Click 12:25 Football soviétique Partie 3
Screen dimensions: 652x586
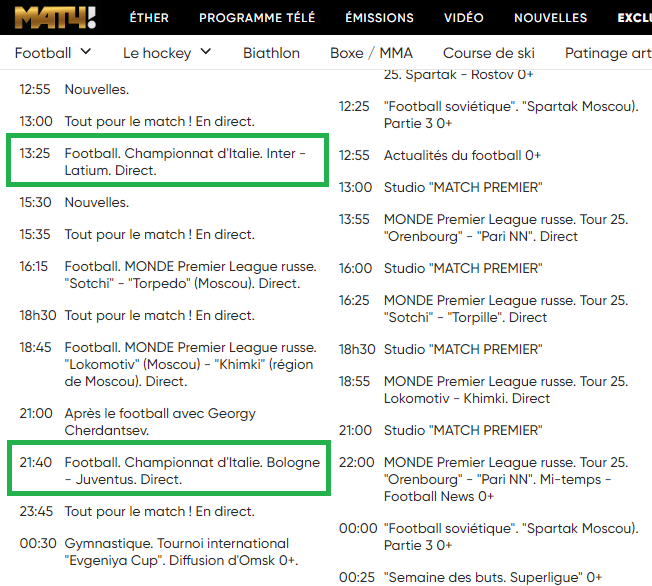pyautogui.click(x=489, y=115)
